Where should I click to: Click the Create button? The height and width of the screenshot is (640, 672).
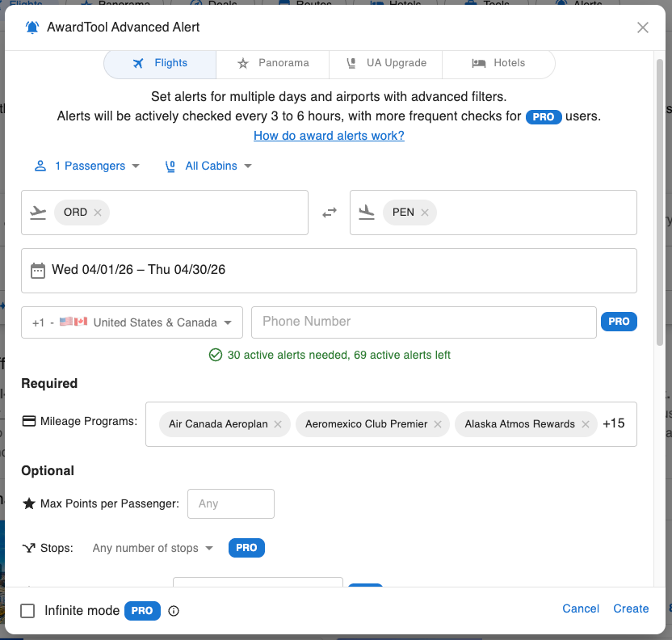(631, 608)
